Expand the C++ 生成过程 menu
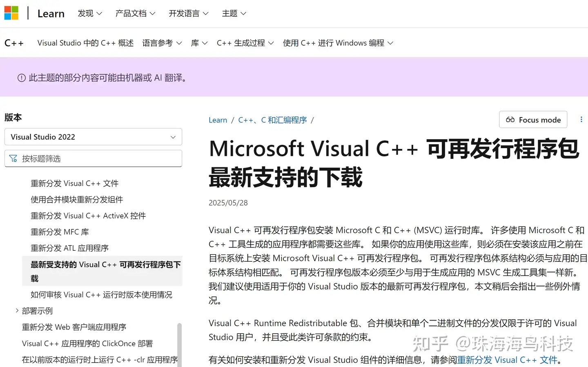The width and height of the screenshot is (588, 367). pos(245,43)
